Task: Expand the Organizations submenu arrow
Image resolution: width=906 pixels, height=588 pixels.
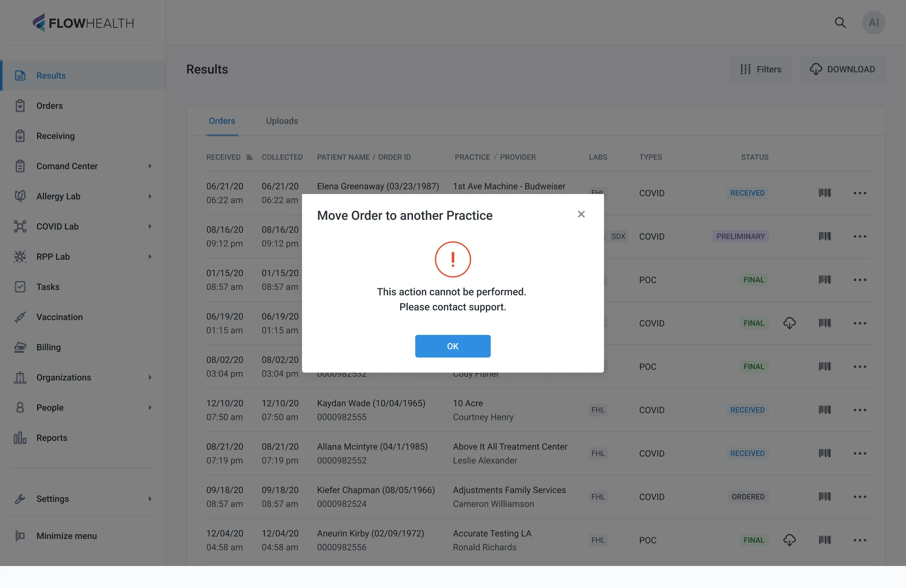Action: pos(150,377)
